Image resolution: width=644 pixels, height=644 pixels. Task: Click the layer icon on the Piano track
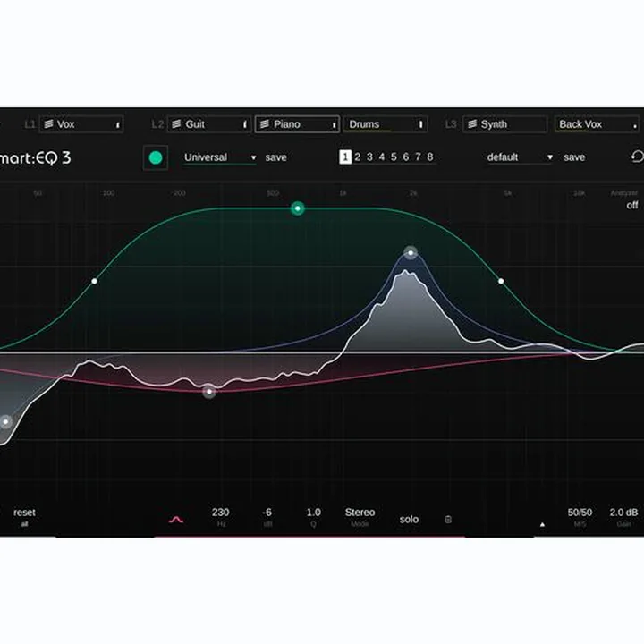[265, 124]
